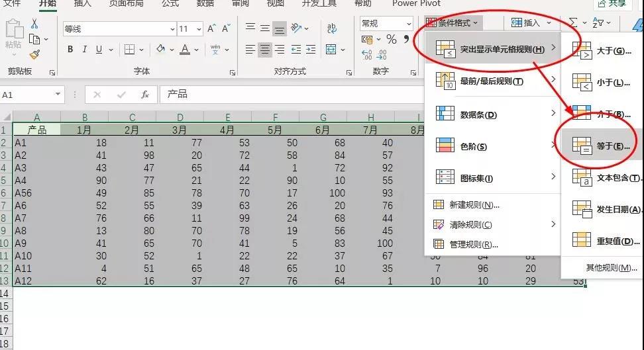The height and width of the screenshot is (350, 644).
Task: Click the Wrap Text icon
Action: (331, 28)
